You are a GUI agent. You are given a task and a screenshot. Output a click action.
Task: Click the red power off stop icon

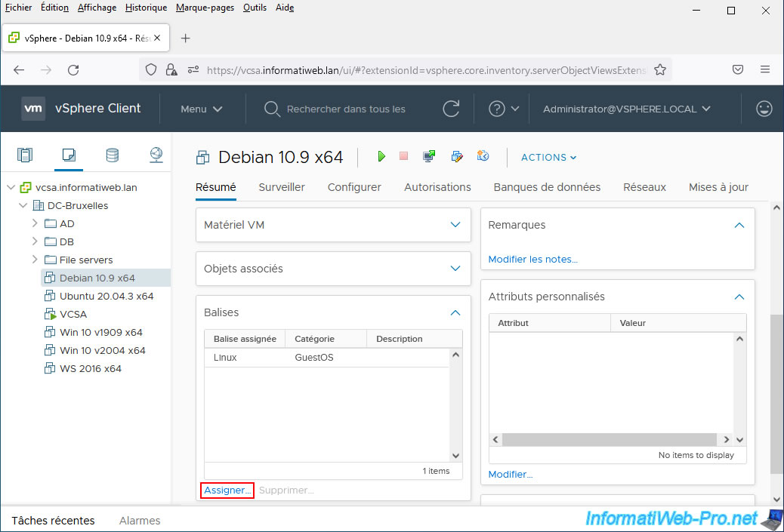(403, 156)
